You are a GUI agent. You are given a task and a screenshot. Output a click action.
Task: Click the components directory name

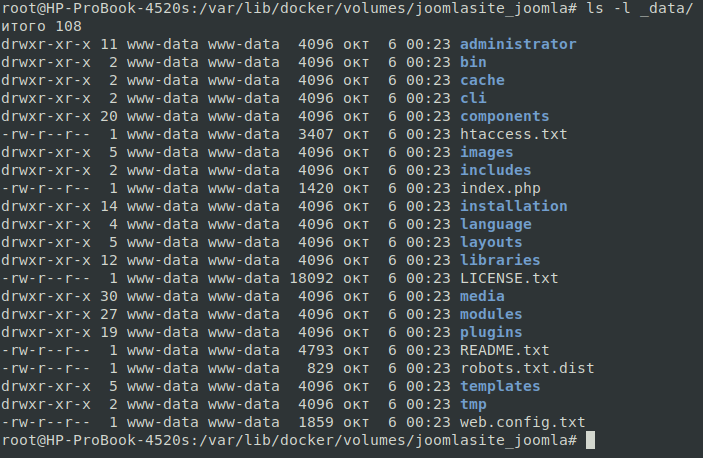click(504, 116)
